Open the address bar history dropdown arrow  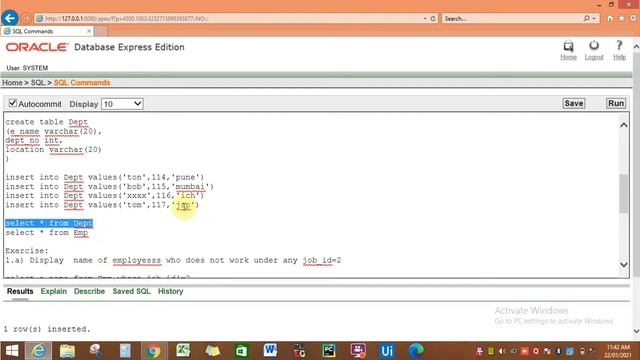click(425, 18)
